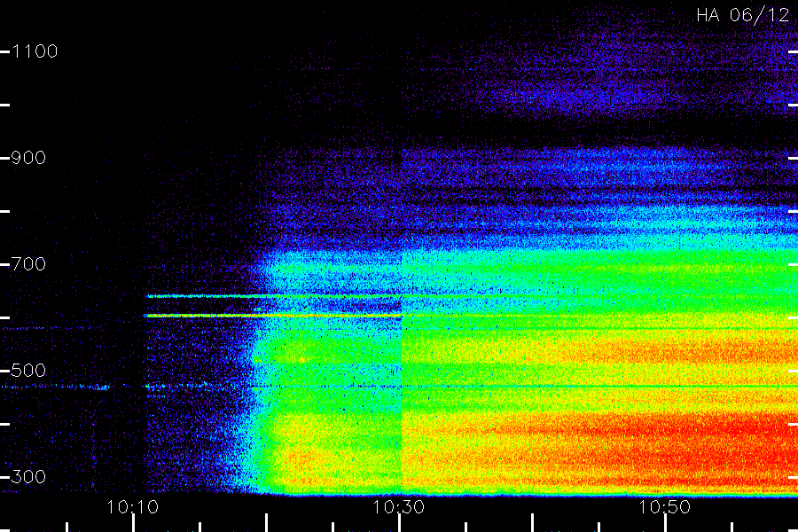Click the HA 06/12 station date label

[742, 15]
